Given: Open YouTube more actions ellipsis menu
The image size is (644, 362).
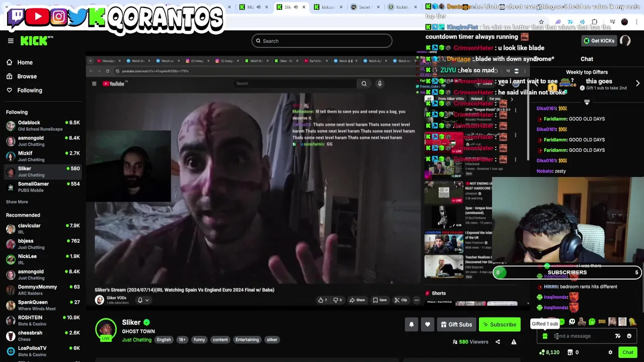Looking at the screenshot, I should click(416, 300).
